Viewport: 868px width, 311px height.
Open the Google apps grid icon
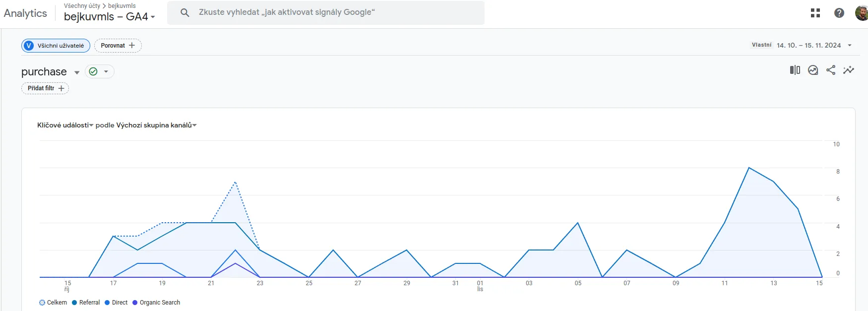coord(815,13)
